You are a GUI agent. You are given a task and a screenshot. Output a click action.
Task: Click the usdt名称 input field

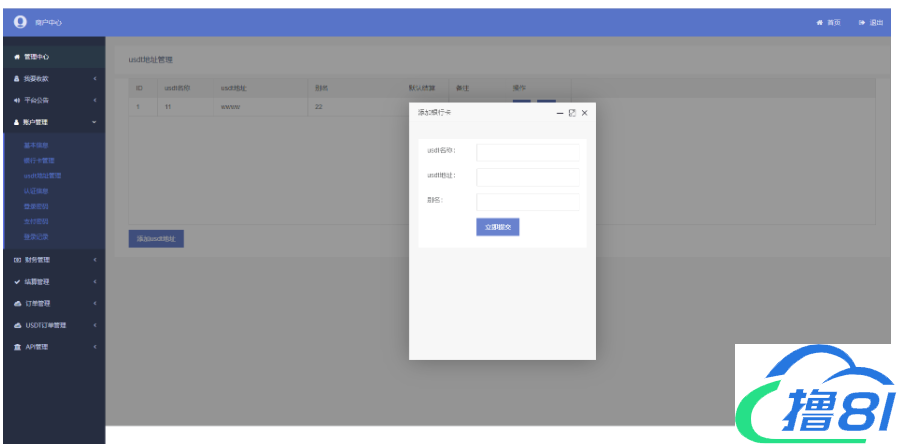pyautogui.click(x=528, y=152)
